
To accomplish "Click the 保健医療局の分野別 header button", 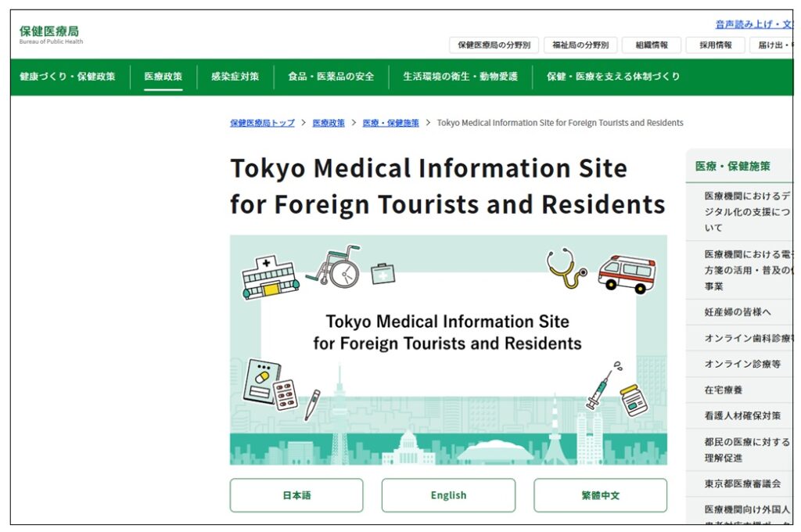I will [494, 45].
